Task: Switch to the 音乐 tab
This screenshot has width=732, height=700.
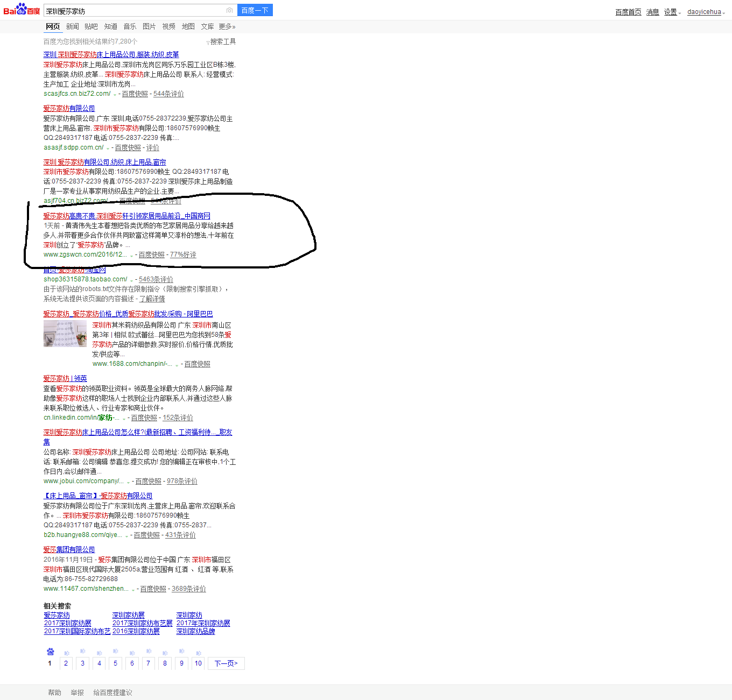Action: pos(130,26)
